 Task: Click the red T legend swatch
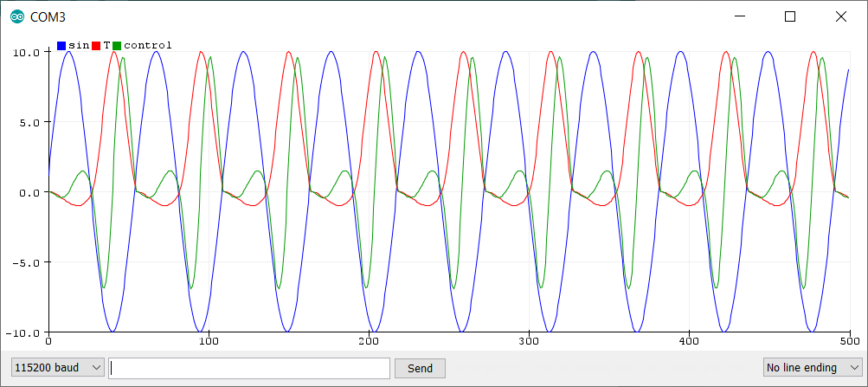point(97,45)
